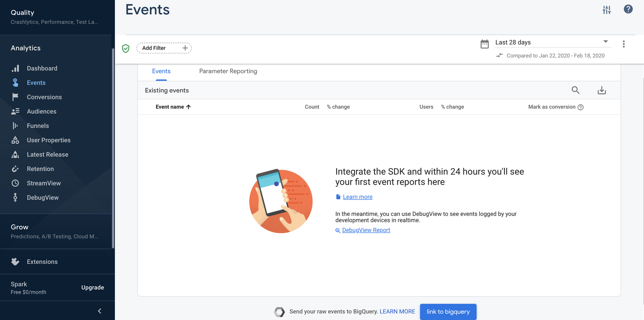Click the compare dates arrows icon
The image size is (644, 320).
[500, 55]
